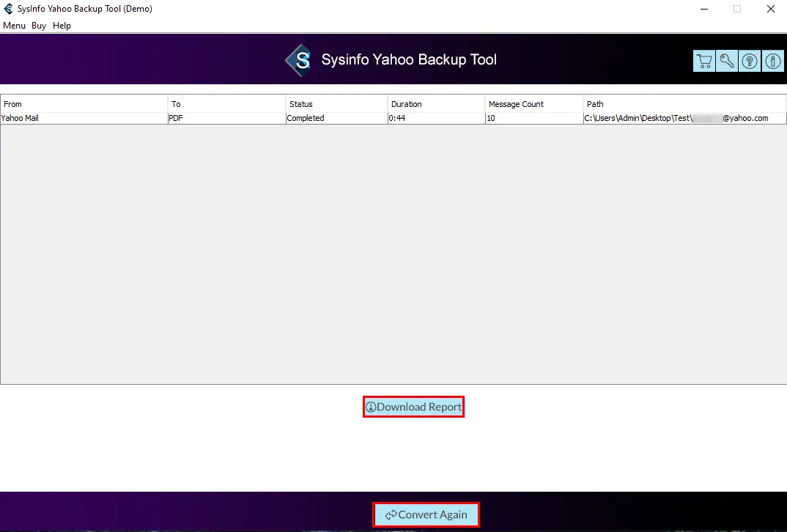The height and width of the screenshot is (532, 787).
Task: Sort by the Duration column header
Action: (x=436, y=104)
